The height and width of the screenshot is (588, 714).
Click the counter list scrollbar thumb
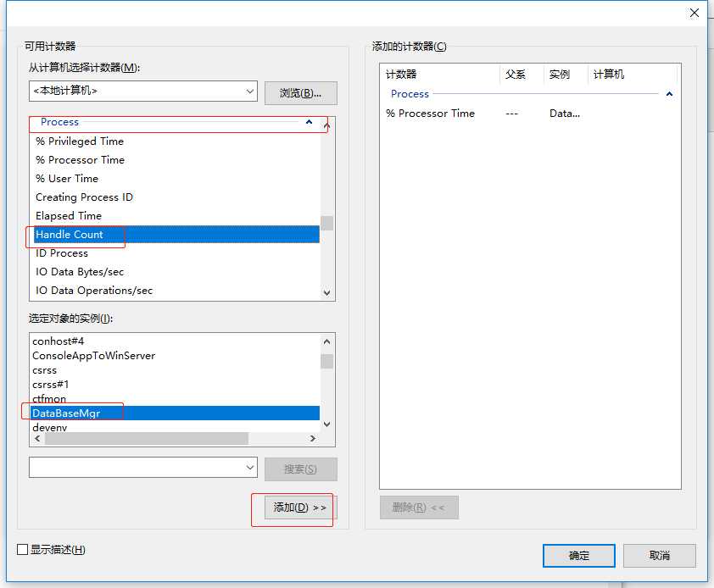[327, 223]
